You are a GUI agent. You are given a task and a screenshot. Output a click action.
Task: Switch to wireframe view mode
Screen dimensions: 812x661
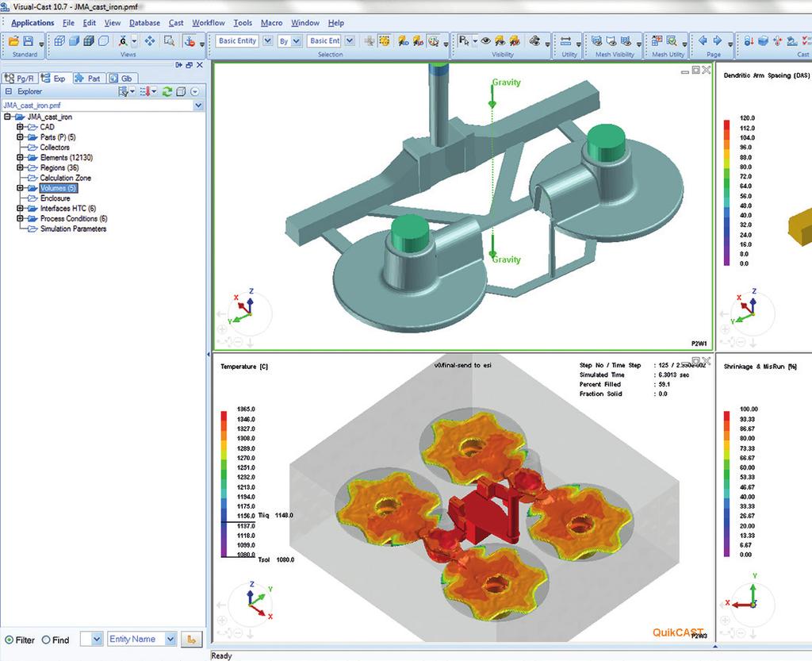(x=59, y=41)
